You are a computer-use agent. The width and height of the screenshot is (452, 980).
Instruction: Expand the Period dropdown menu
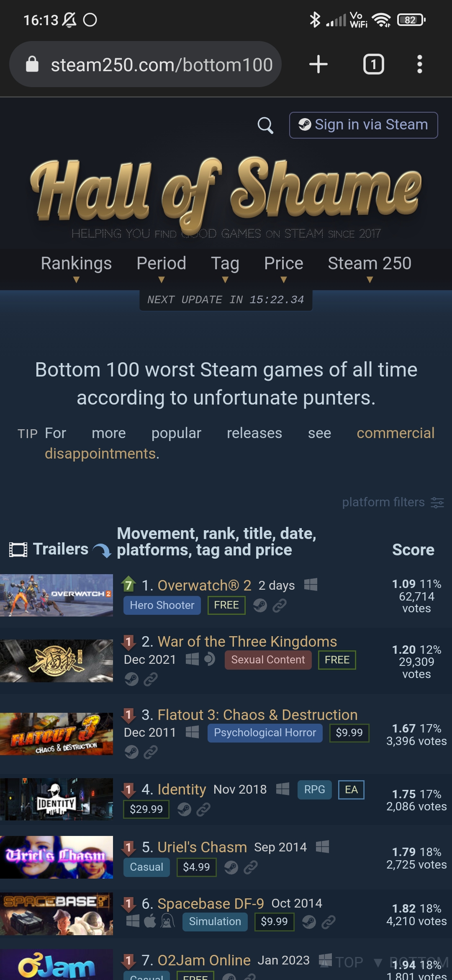pos(161,268)
